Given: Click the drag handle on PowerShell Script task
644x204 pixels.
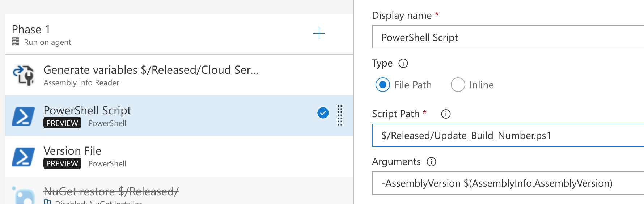Looking at the screenshot, I should click(340, 115).
